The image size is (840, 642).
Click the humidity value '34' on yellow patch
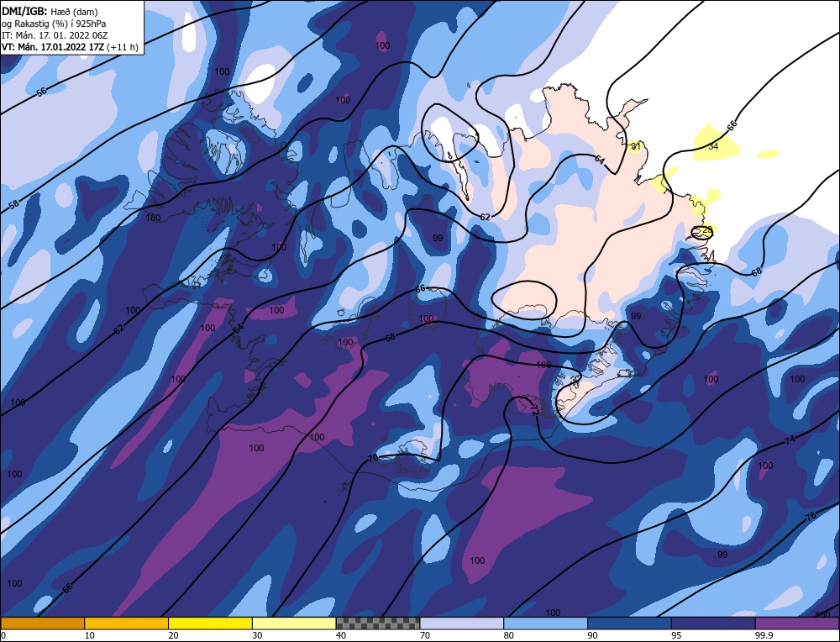713,145
